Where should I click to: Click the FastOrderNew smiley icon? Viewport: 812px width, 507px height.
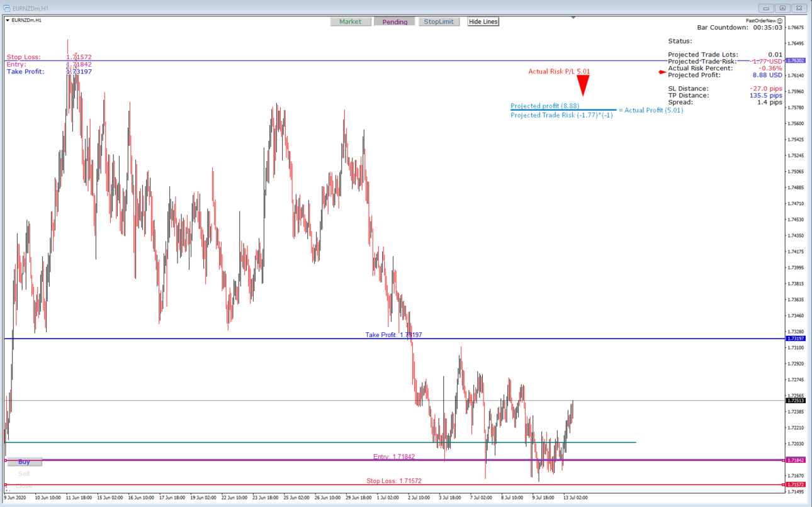coord(780,21)
